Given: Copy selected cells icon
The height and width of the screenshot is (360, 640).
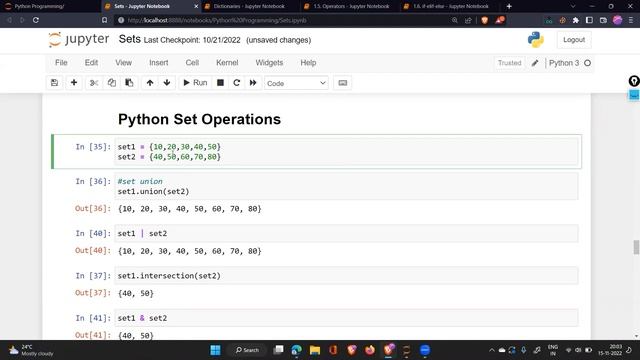Looking at the screenshot, I should pyautogui.click(x=111, y=83).
